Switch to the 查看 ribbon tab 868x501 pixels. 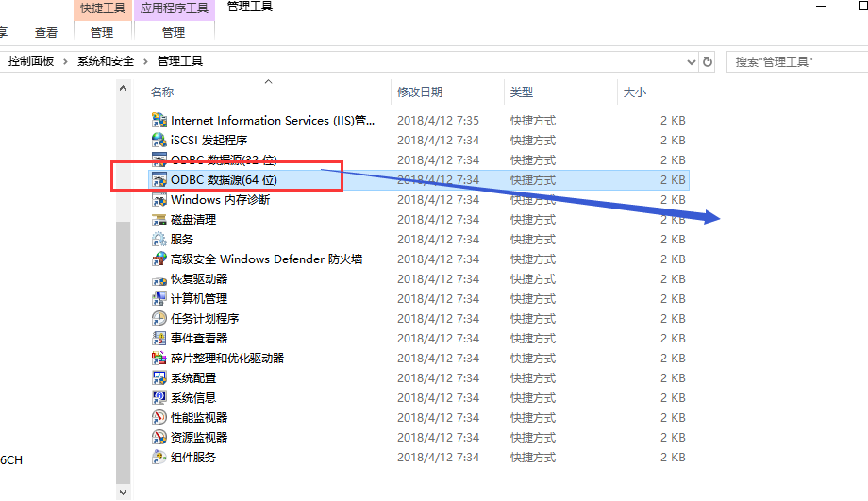(x=46, y=33)
